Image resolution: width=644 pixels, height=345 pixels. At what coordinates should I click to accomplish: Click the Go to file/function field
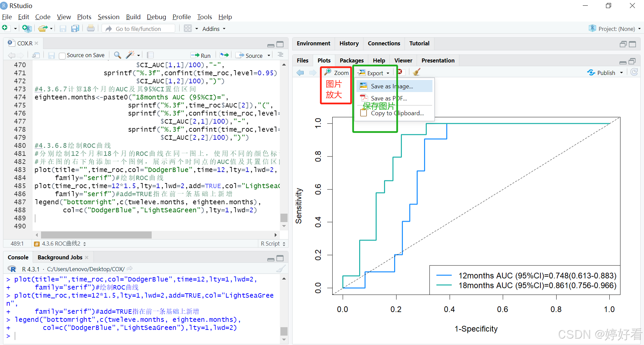pyautogui.click(x=139, y=29)
